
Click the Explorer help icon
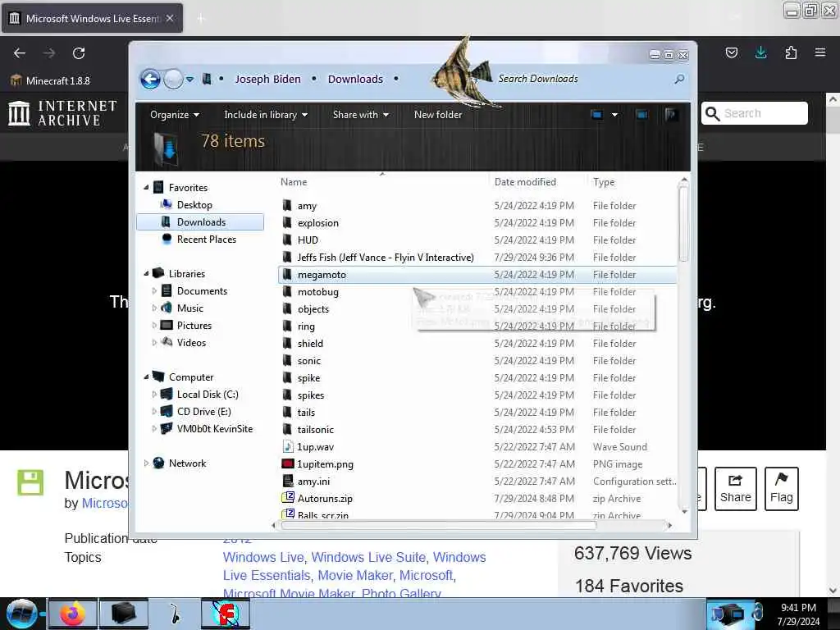(671, 115)
